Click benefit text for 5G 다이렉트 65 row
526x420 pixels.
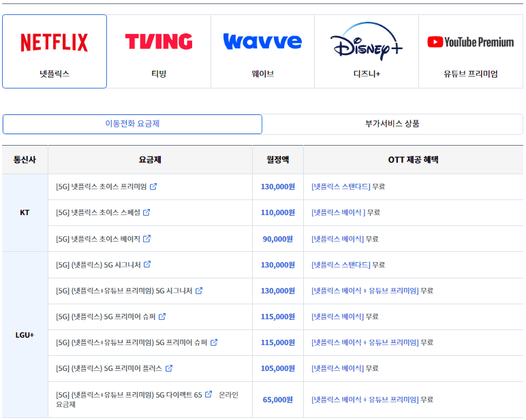[373, 400]
